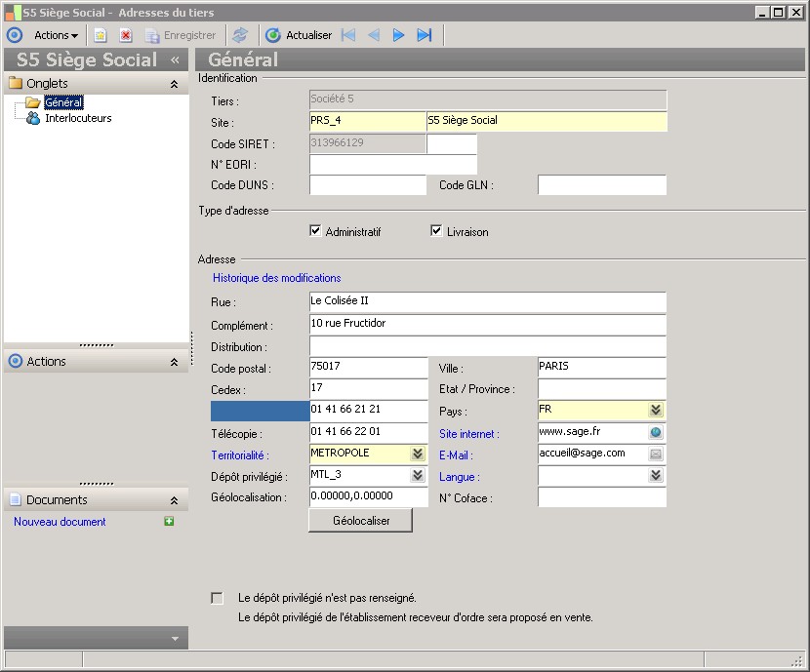Click the red delete icon in toolbar
Screen dimensions: 810x672
tap(126, 35)
